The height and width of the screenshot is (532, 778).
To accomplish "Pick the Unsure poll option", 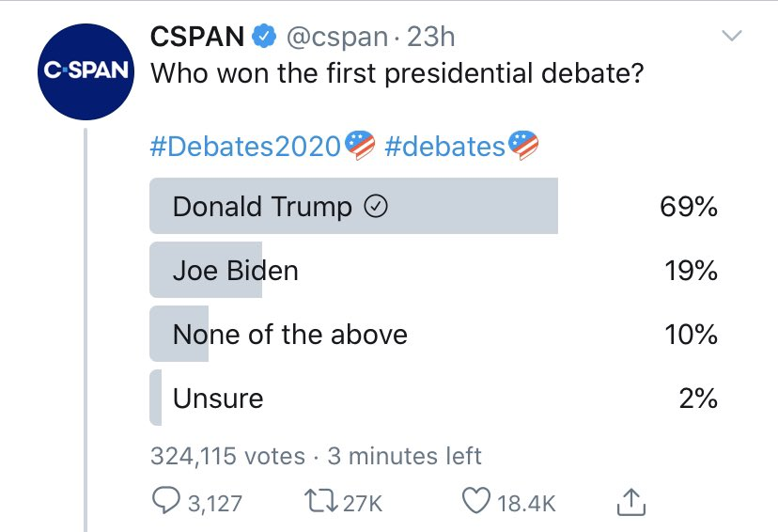I will pos(218,399).
